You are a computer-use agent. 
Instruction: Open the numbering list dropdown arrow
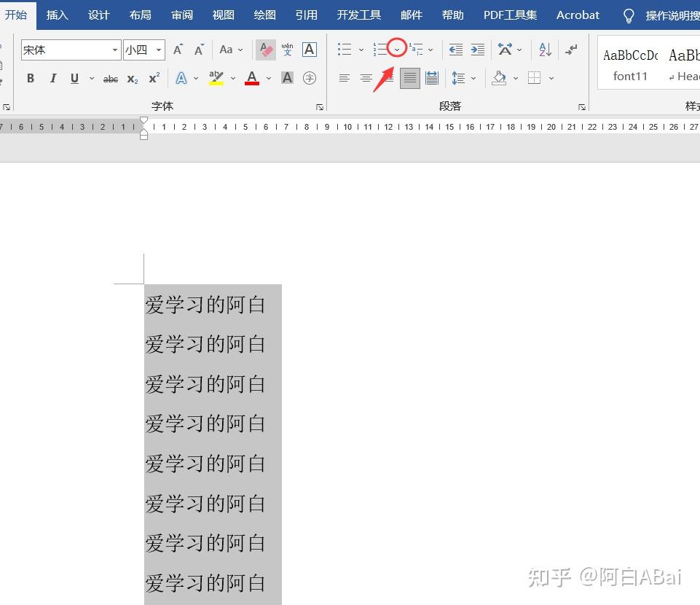pyautogui.click(x=397, y=49)
